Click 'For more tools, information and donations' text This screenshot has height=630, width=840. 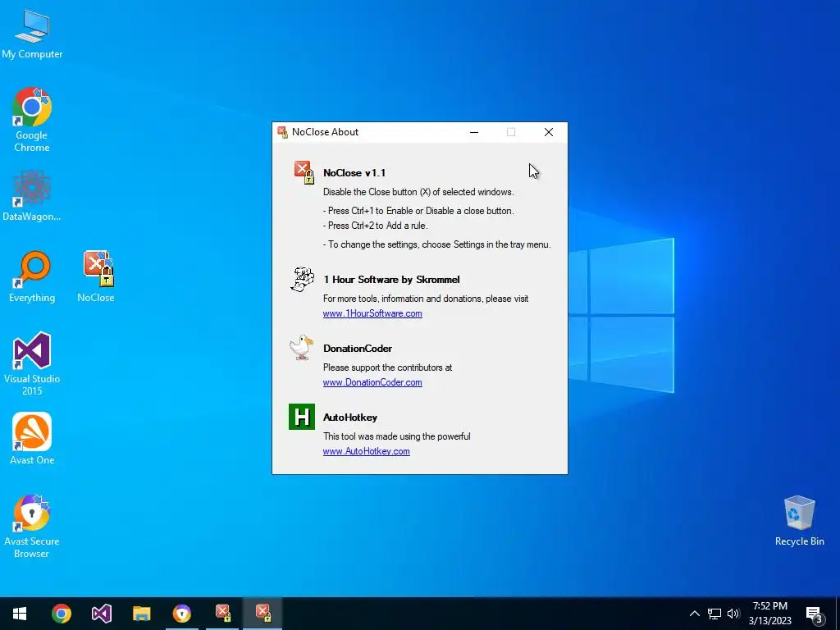426,299
